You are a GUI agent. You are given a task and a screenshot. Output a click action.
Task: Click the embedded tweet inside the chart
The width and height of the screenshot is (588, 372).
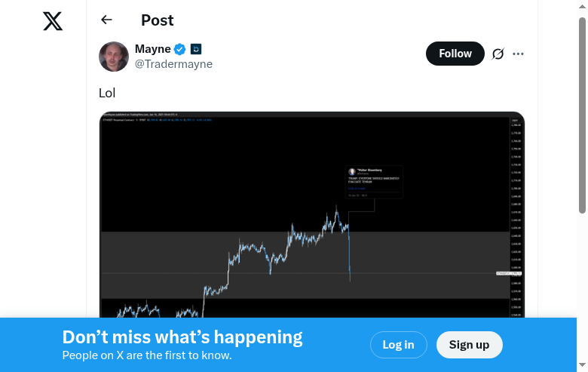point(374,182)
